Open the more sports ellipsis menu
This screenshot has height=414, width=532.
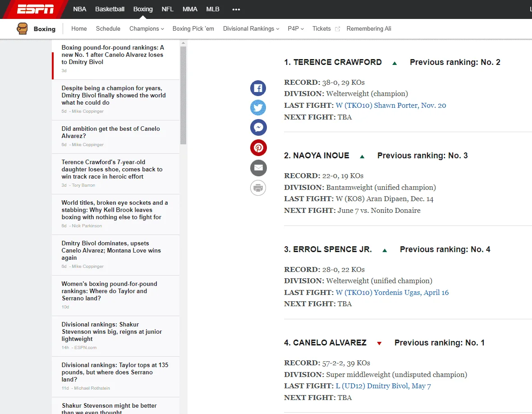pos(236,9)
